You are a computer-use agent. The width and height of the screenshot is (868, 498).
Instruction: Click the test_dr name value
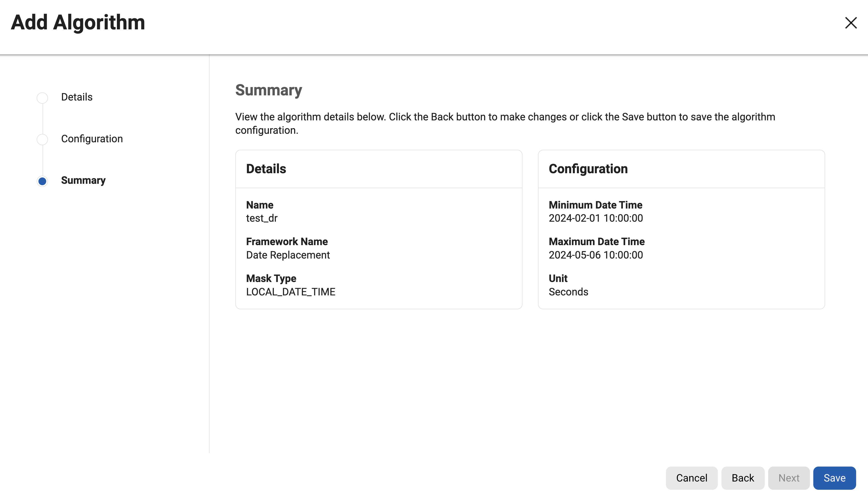[261, 218]
